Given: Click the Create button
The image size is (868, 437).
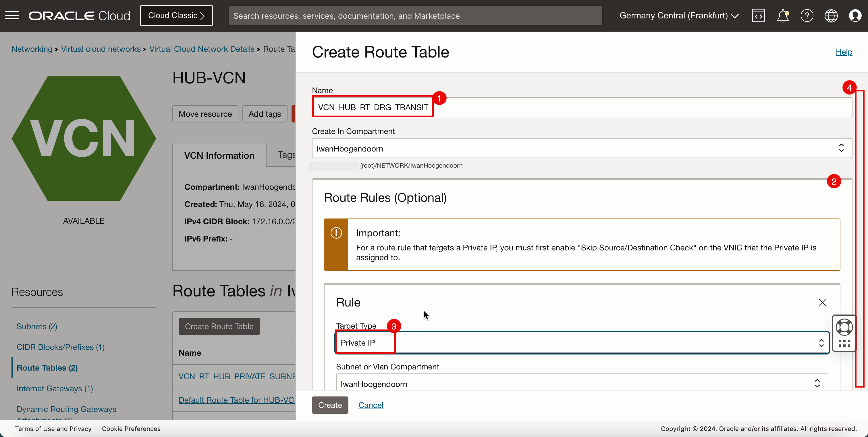Looking at the screenshot, I should [x=330, y=405].
